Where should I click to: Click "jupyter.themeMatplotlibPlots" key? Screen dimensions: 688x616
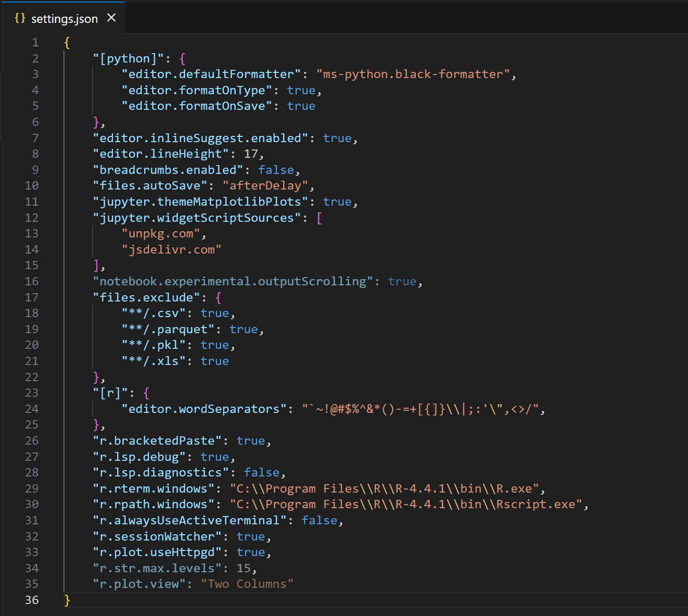(x=200, y=202)
